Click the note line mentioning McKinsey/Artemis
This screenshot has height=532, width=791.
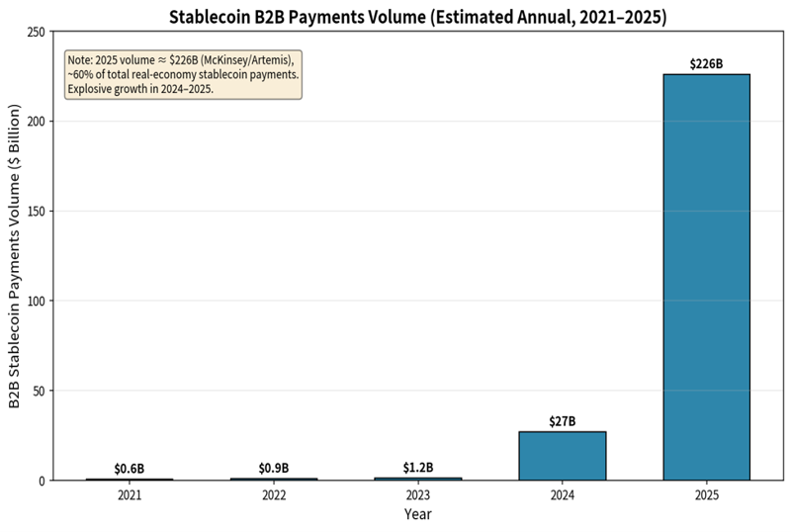click(x=181, y=60)
